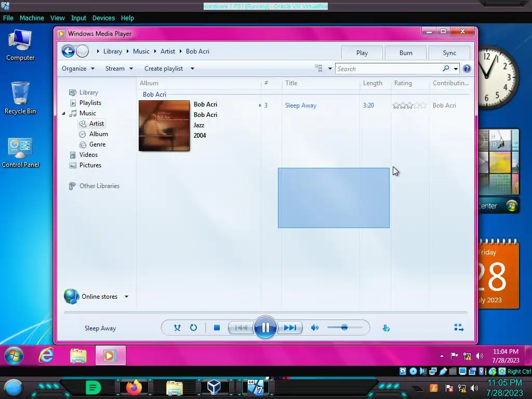Pause the song Sleep Away

[x=265, y=327]
